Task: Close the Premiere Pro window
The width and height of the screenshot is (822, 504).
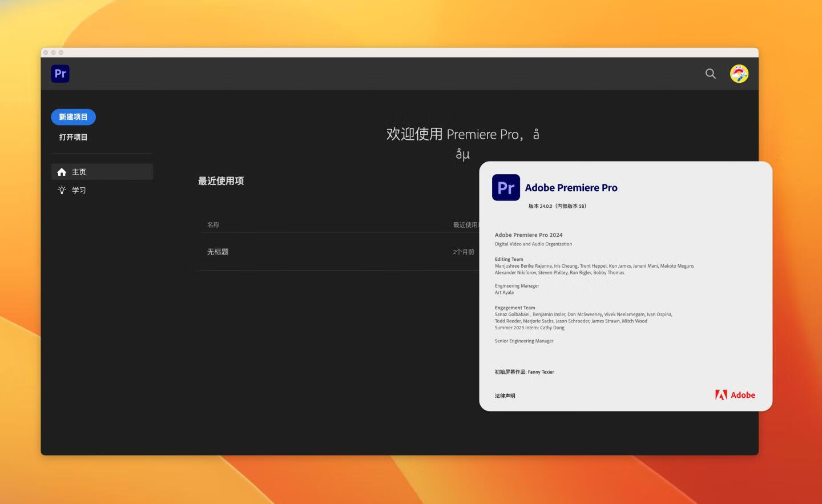Action: 46,53
